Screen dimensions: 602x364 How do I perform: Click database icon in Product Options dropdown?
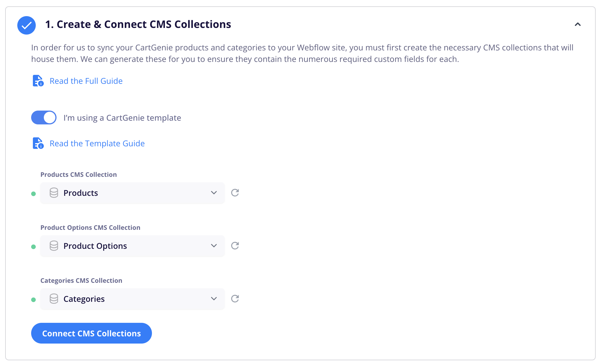[54, 246]
